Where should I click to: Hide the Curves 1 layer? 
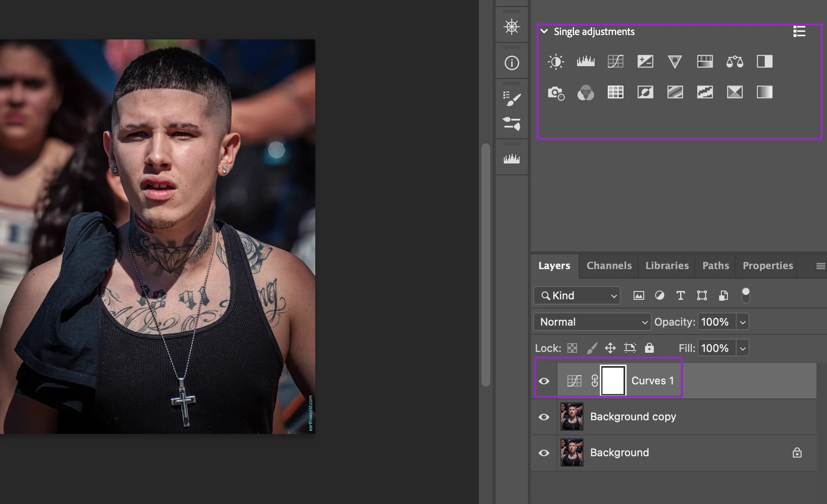tap(544, 381)
